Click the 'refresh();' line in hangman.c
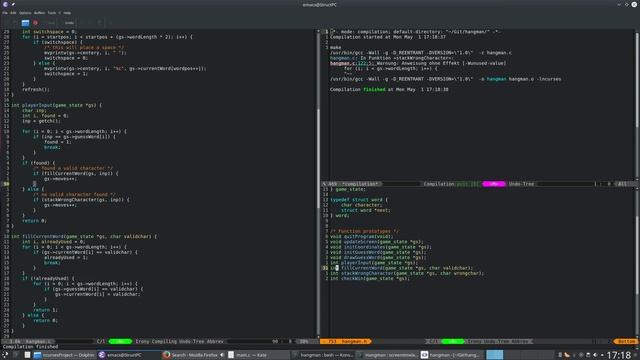 pos(36,89)
